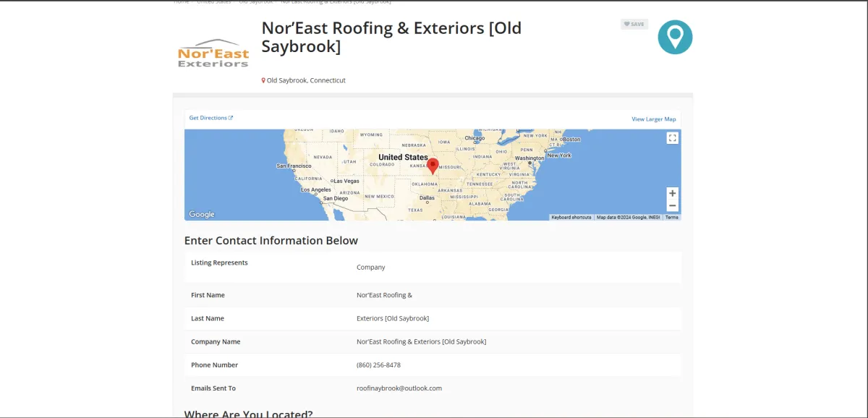
Task: Click 'Dallas' label on map
Action: [x=427, y=197]
